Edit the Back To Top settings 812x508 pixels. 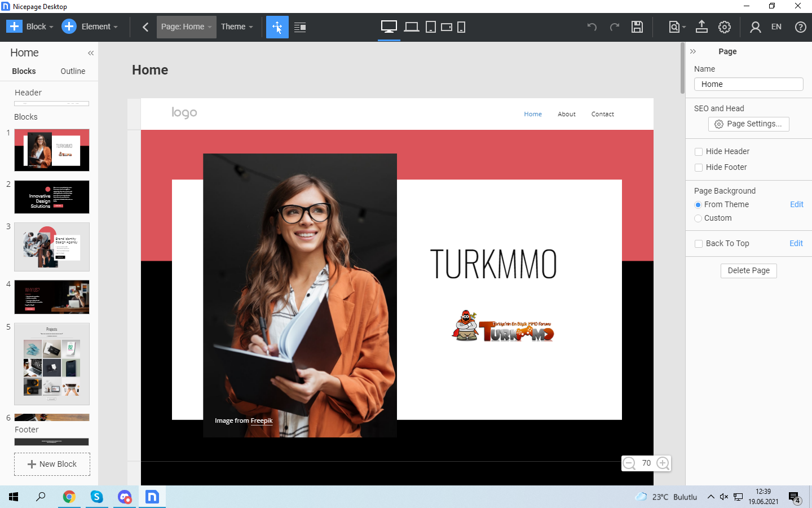796,243
